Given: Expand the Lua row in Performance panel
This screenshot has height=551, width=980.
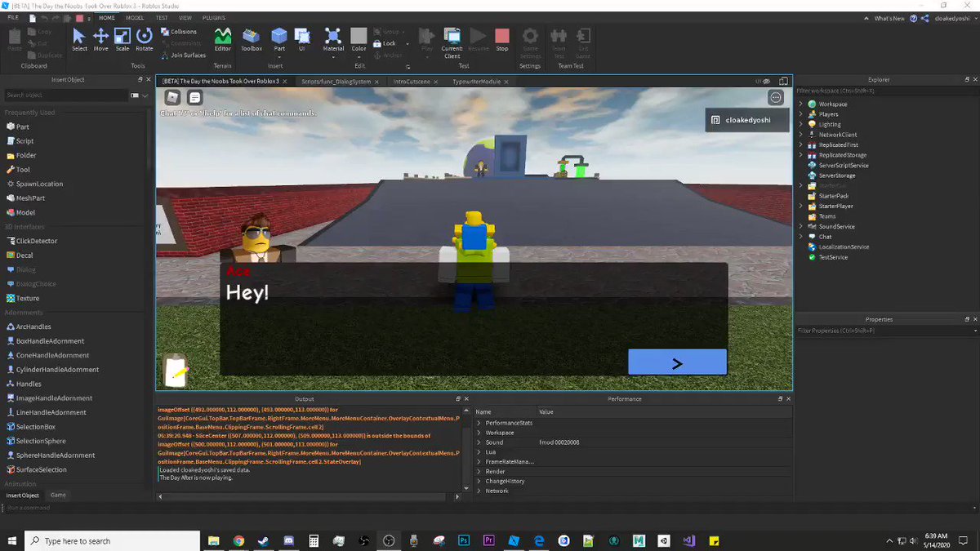Looking at the screenshot, I should coord(479,452).
